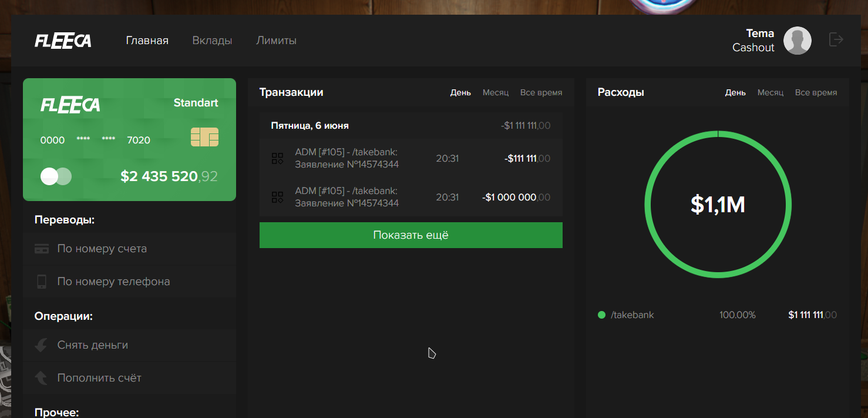
Task: Click the Транзакции panel title
Action: [291, 92]
